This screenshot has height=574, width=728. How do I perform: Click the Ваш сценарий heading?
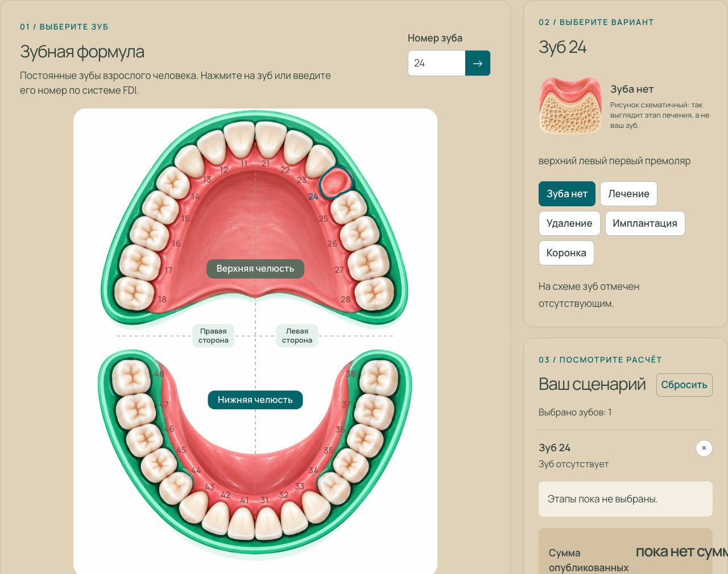pos(592,385)
